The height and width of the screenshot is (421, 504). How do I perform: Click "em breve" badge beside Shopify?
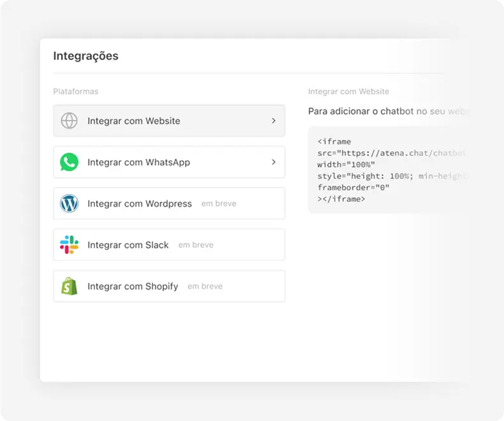coord(205,286)
